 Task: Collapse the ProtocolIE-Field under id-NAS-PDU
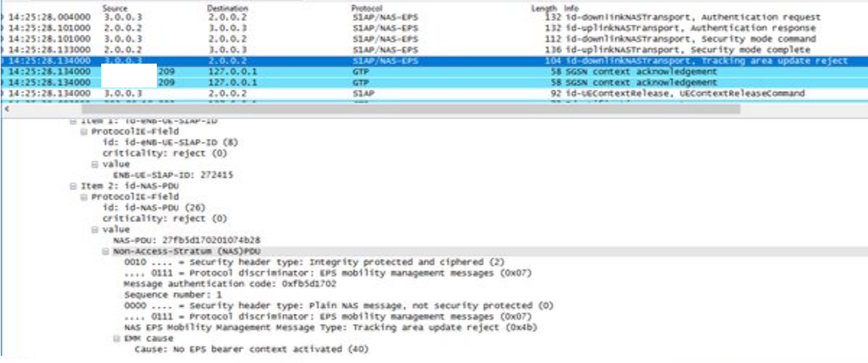pos(83,197)
